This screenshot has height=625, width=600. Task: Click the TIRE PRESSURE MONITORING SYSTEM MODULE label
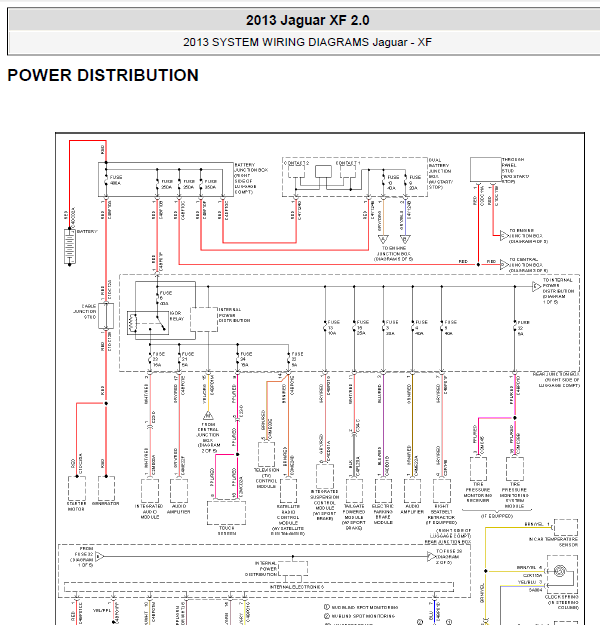pyautogui.click(x=514, y=495)
